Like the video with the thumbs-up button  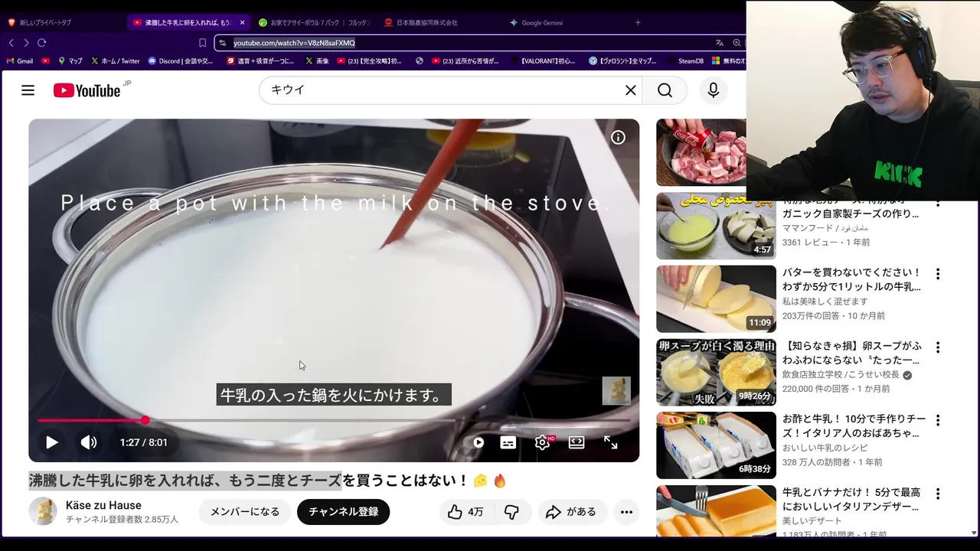coord(465,512)
